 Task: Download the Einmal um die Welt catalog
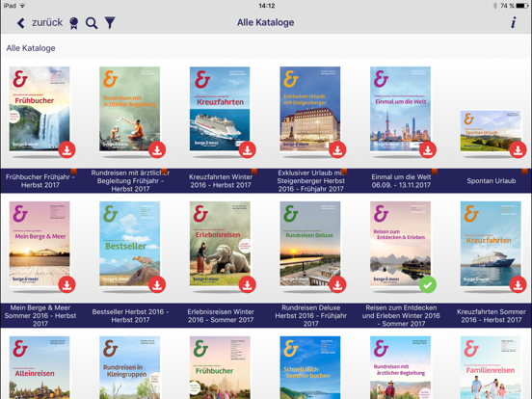pyautogui.click(x=428, y=149)
